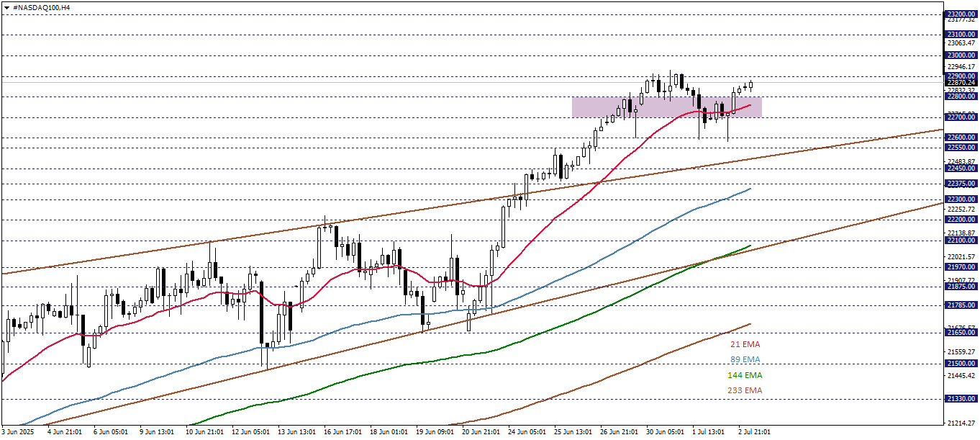Image resolution: width=980 pixels, height=440 pixels.
Task: Click the 23063.47 scale value
Action: 962,43
